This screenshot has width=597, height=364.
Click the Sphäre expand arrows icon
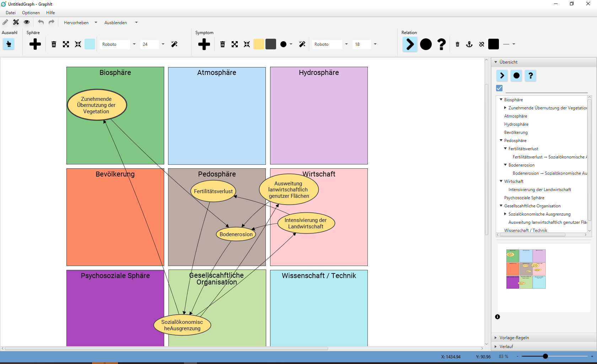pos(66,44)
